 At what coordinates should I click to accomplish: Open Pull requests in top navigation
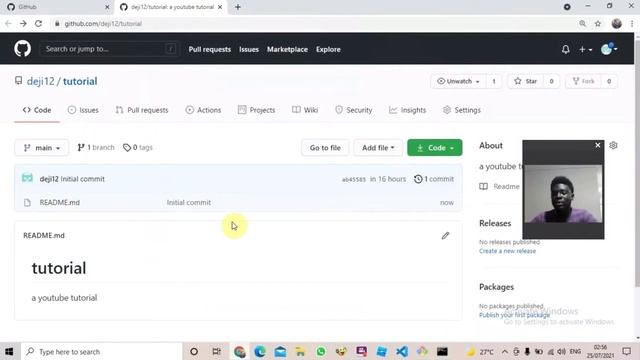pos(209,49)
